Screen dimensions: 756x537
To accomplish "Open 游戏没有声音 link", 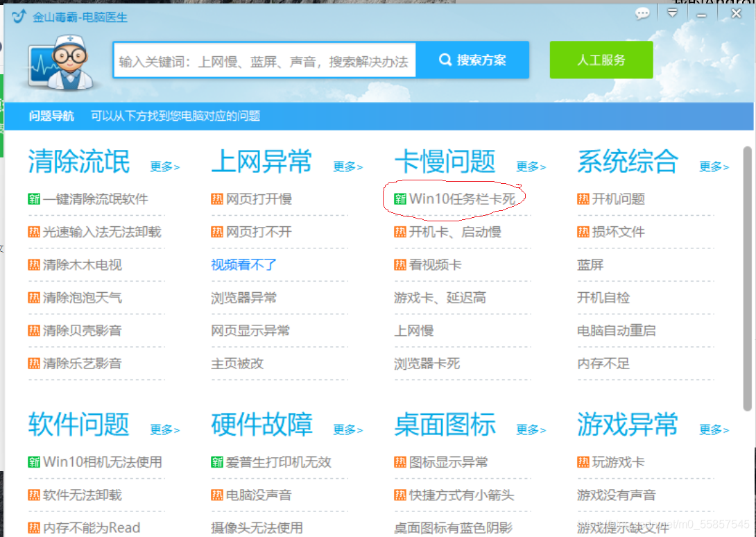I will pos(616,495).
